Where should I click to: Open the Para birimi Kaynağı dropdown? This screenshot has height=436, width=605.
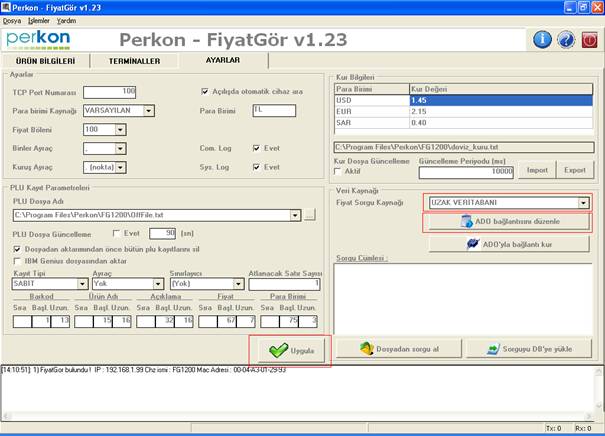(x=149, y=111)
